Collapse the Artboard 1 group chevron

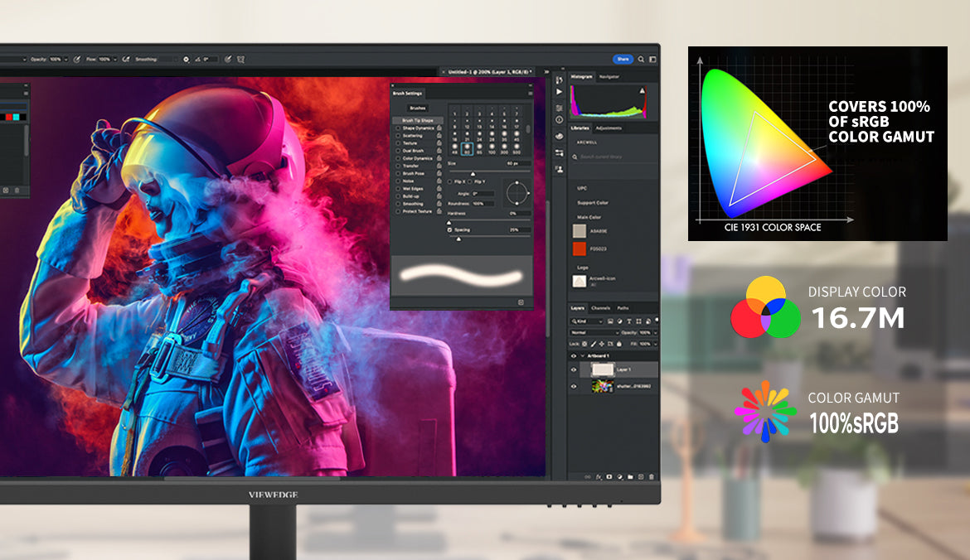tap(581, 355)
